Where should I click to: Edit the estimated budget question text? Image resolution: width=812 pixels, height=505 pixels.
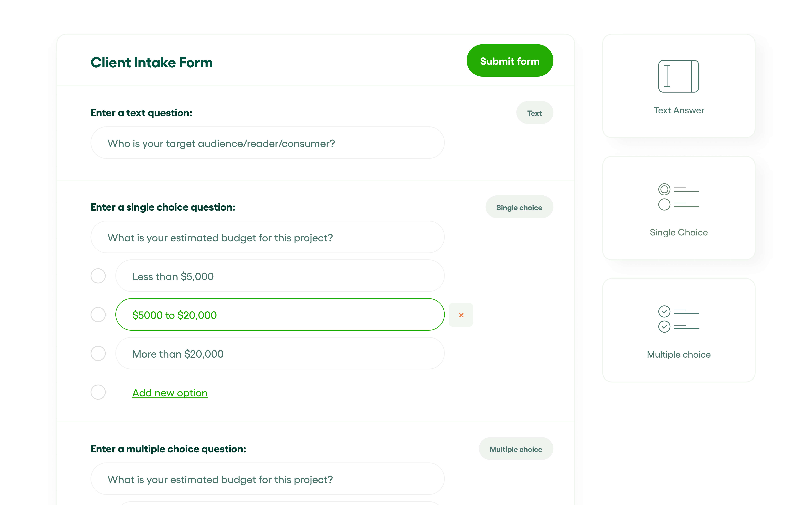(x=267, y=237)
